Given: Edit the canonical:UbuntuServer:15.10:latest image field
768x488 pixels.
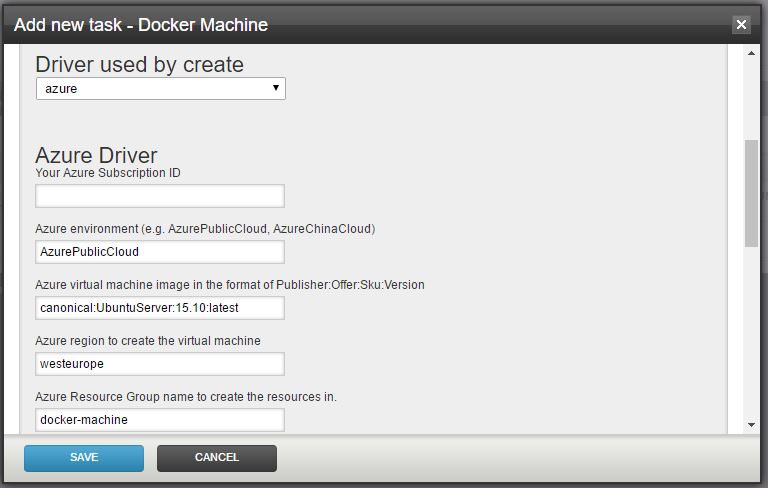Looking at the screenshot, I should (x=160, y=308).
